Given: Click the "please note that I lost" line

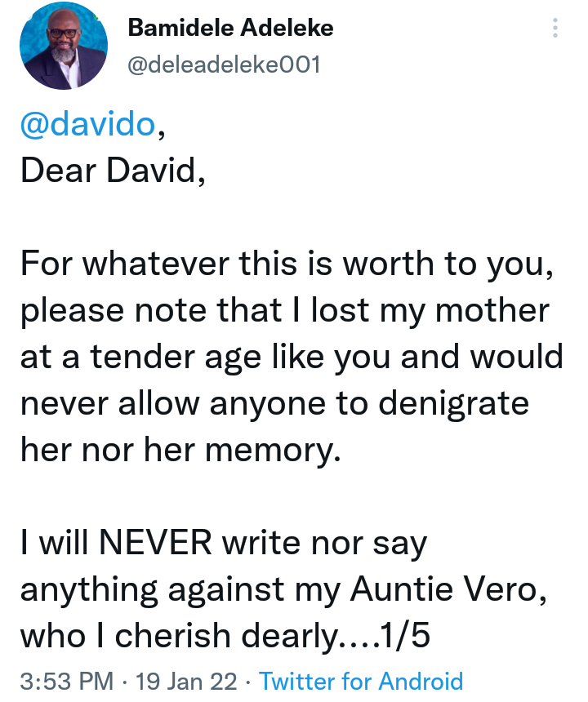Looking at the screenshot, I should click(x=285, y=310).
